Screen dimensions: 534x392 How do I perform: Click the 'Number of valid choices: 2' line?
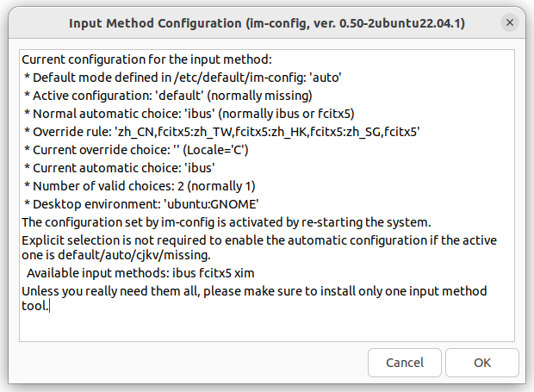(x=140, y=186)
